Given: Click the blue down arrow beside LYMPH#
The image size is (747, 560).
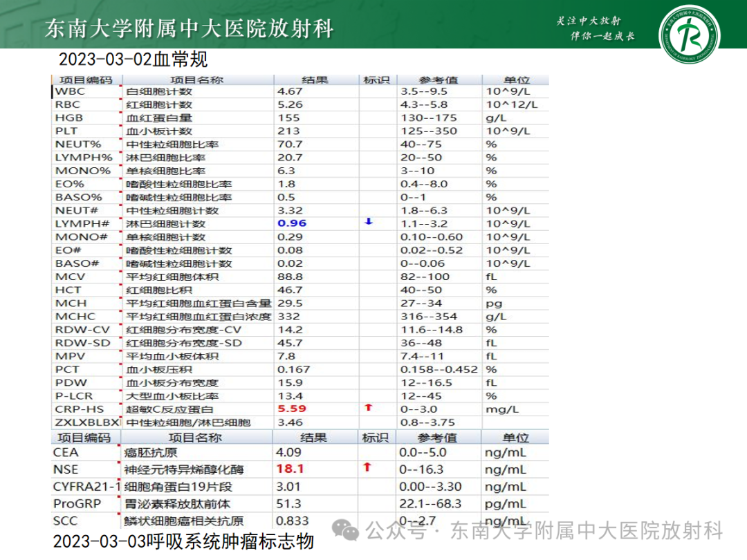Looking at the screenshot, I should pyautogui.click(x=369, y=223).
